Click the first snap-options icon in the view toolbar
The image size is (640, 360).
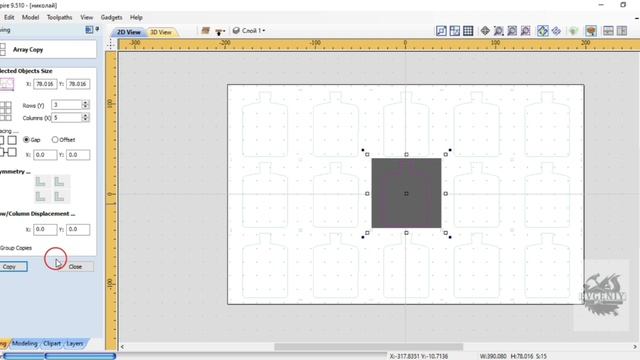(441, 31)
